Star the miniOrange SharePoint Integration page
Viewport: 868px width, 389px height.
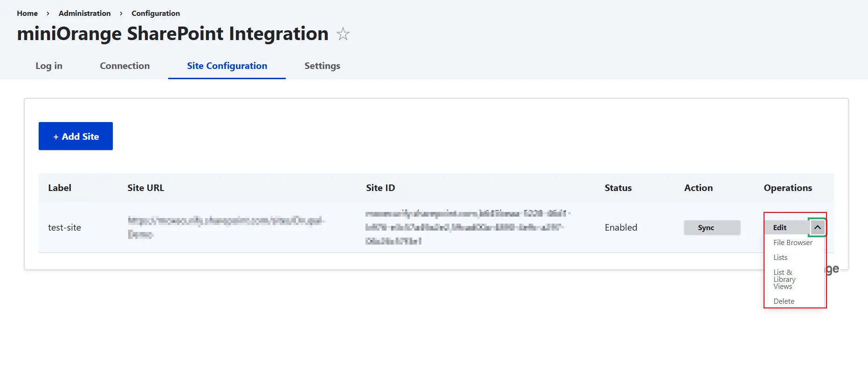tap(343, 34)
